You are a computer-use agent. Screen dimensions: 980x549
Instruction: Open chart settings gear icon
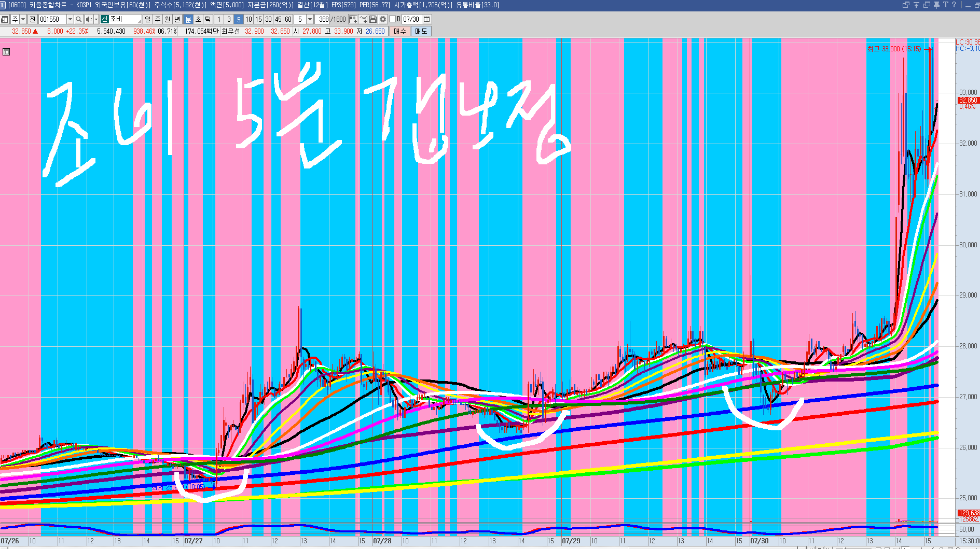click(383, 19)
